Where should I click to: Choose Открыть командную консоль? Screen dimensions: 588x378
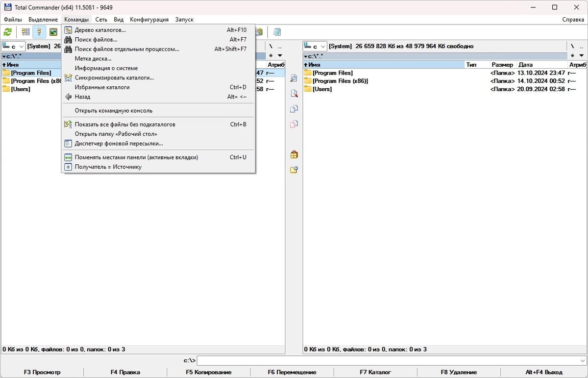pyautogui.click(x=158, y=110)
